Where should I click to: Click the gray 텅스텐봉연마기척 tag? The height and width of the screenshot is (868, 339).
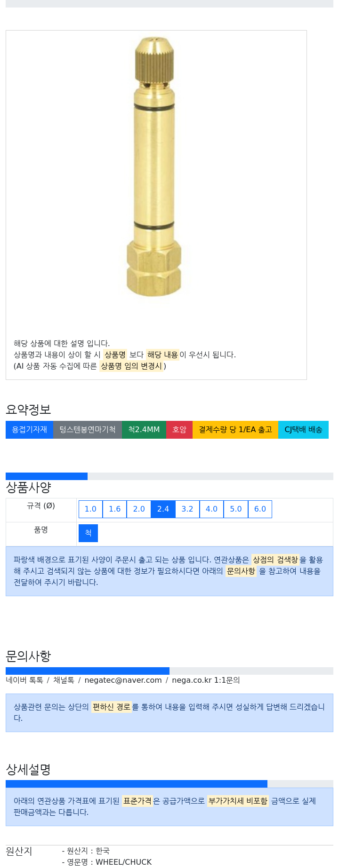(88, 430)
